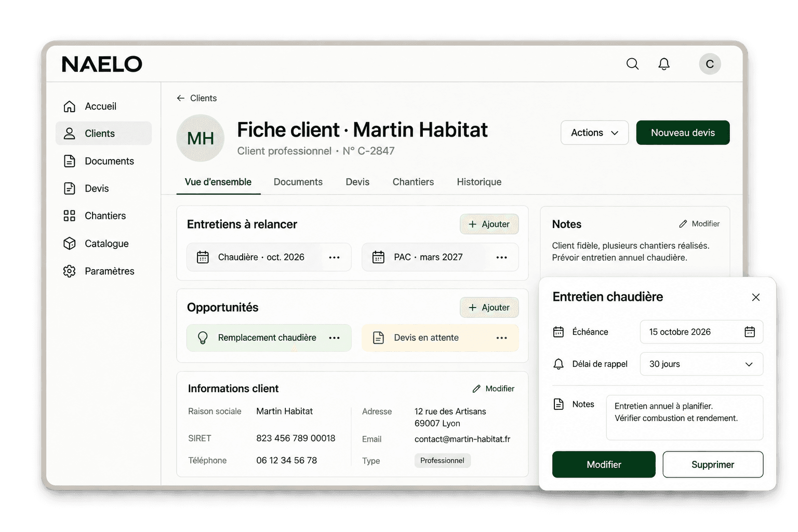Switch to the Devis tab

click(x=357, y=182)
